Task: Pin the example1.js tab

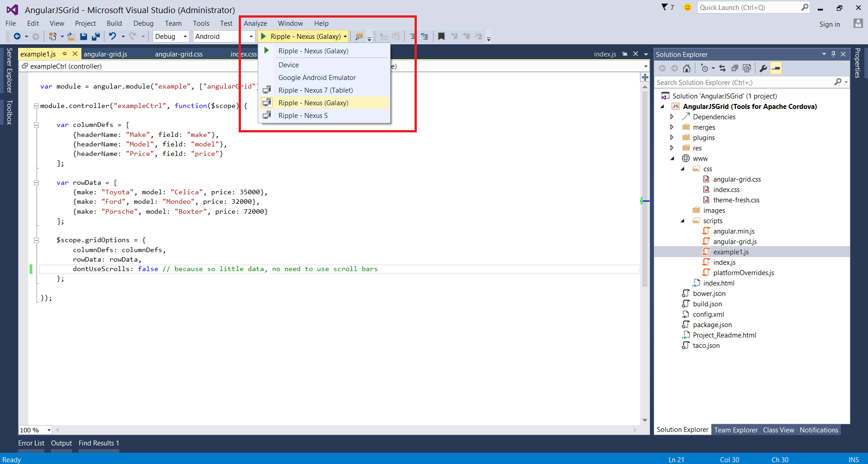Action: pos(65,54)
